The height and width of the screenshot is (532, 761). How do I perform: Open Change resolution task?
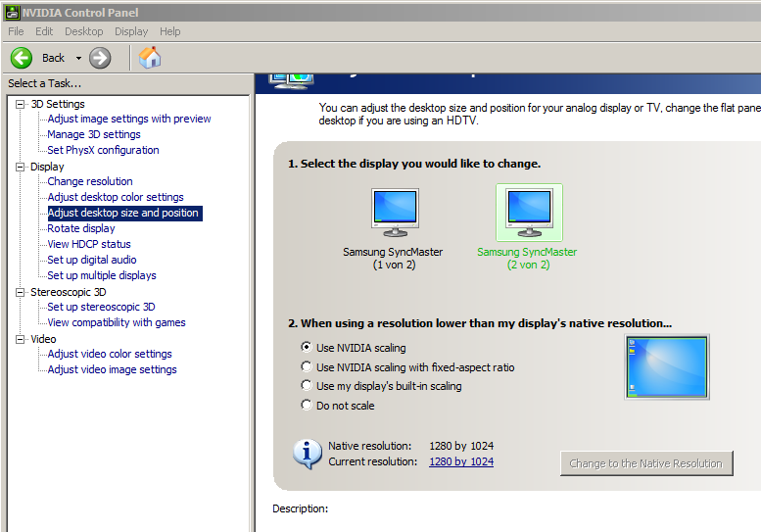pyautogui.click(x=90, y=181)
